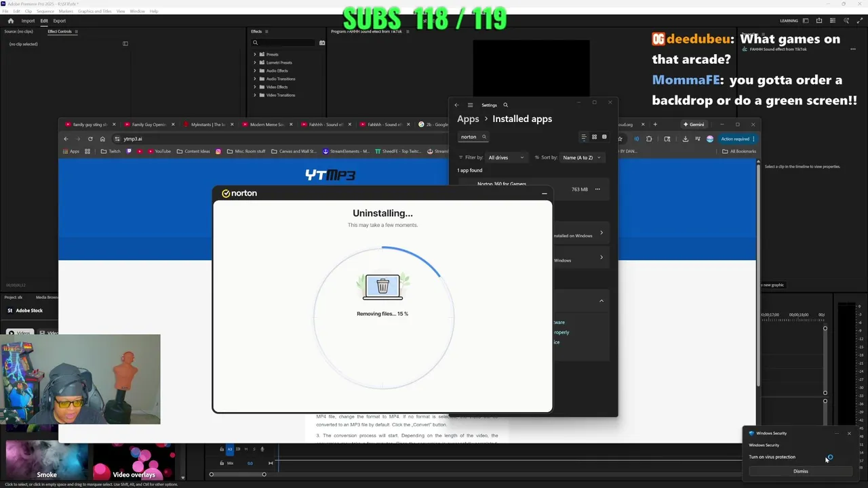The height and width of the screenshot is (488, 868).
Task: Expand the Audio Effects folder
Action: coord(255,70)
